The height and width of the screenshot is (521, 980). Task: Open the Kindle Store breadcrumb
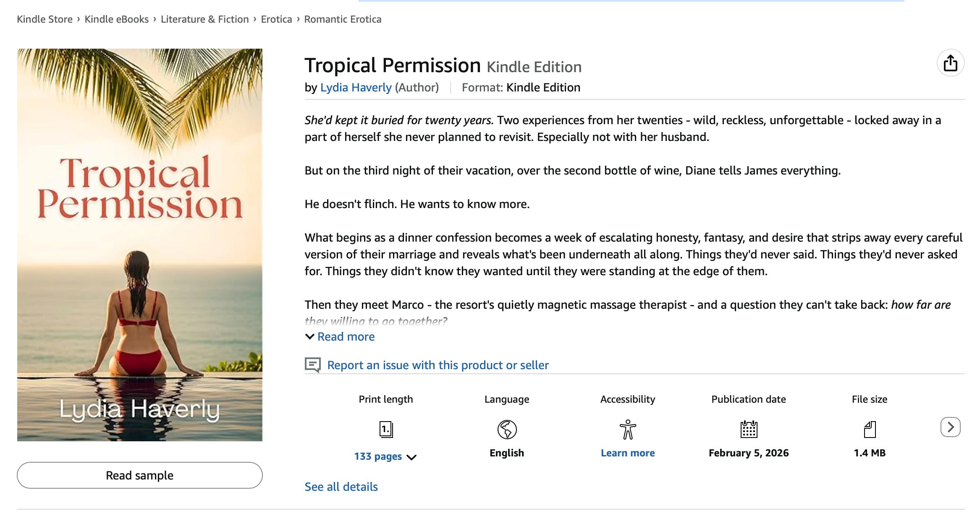(x=45, y=19)
